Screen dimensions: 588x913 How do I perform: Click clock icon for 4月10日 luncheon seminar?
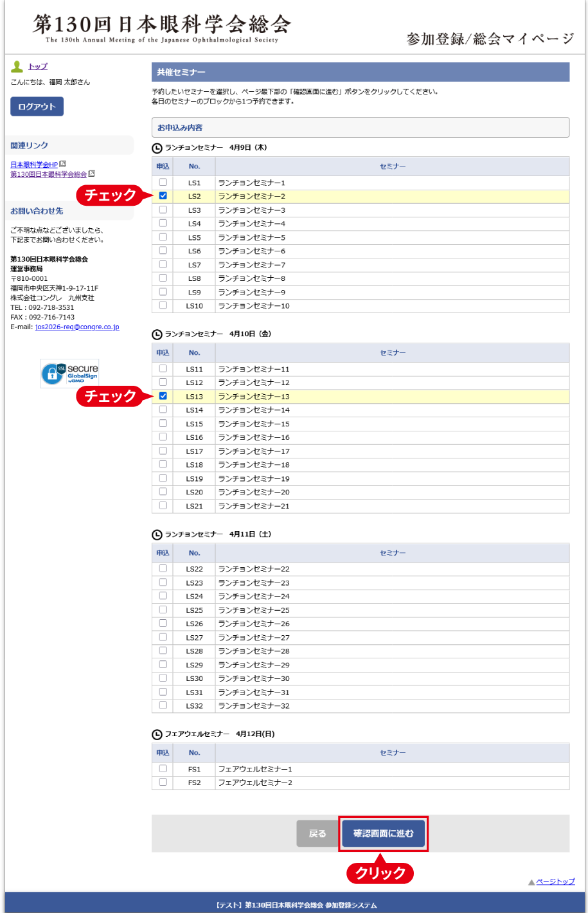[x=157, y=334]
